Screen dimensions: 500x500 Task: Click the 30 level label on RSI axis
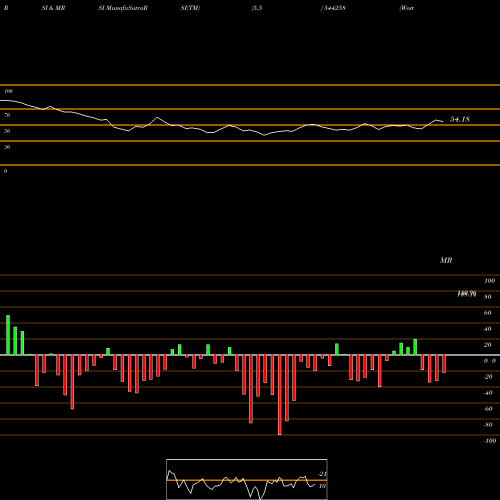point(7,147)
